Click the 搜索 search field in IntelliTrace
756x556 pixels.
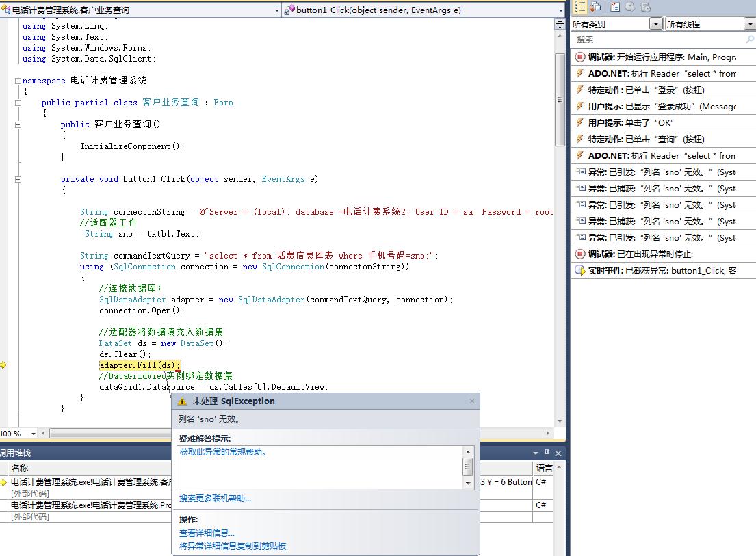(658, 40)
